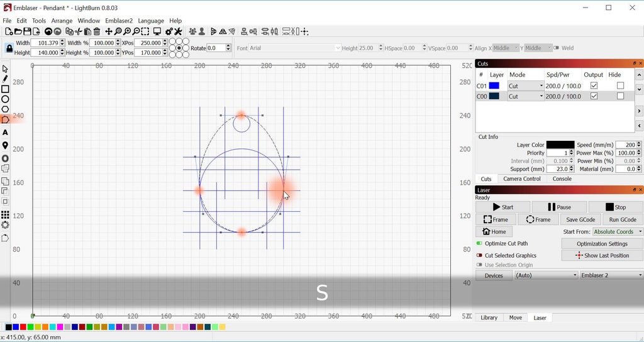Click the Frame selection dashed-box icon
The height and width of the screenshot is (342, 644).
coord(145,31)
